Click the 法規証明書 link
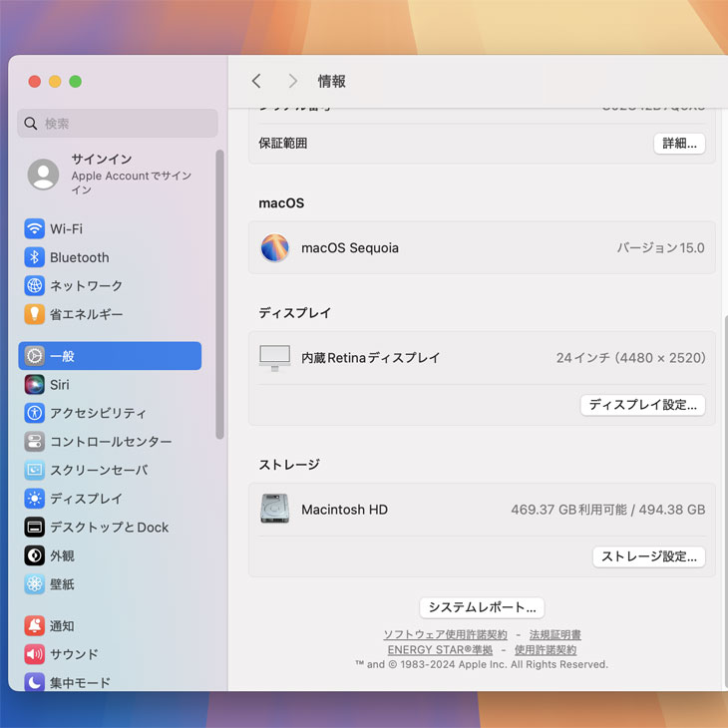 554,634
